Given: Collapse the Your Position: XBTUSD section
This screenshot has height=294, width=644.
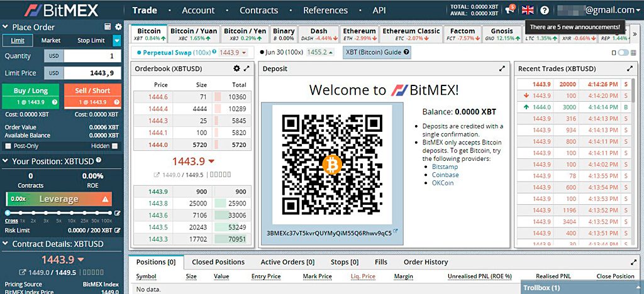Looking at the screenshot, I should (x=5, y=161).
